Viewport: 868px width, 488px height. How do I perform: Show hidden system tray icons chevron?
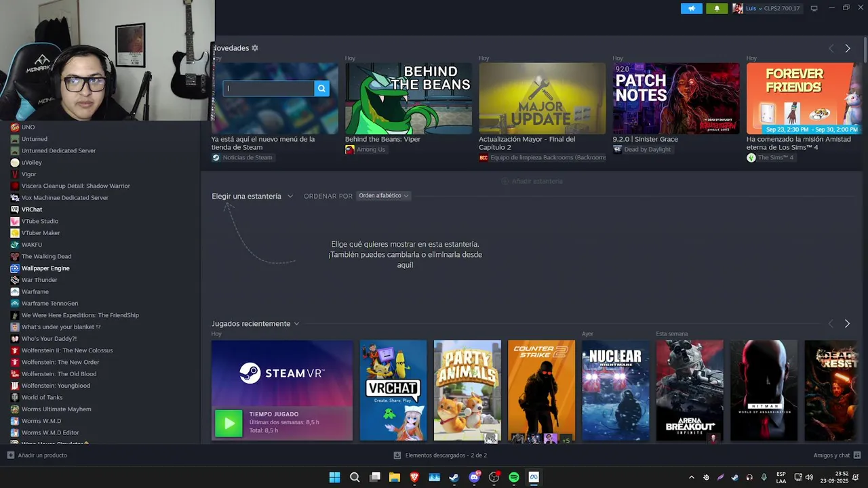click(691, 477)
